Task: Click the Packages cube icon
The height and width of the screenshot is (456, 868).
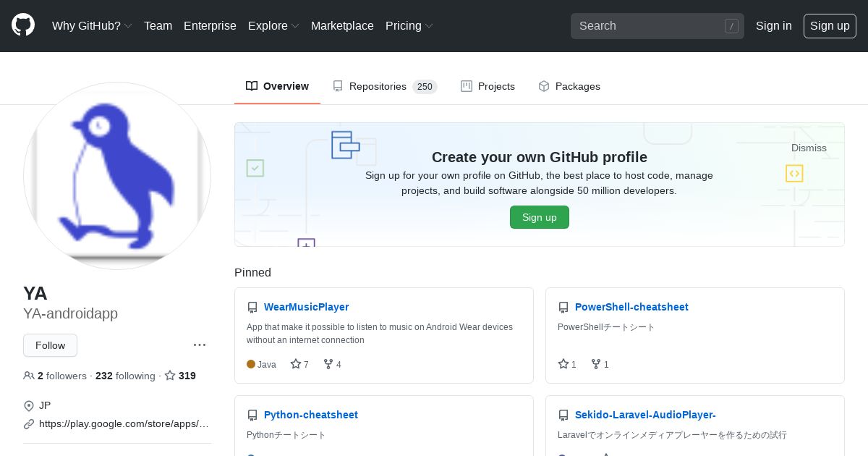Action: [544, 86]
